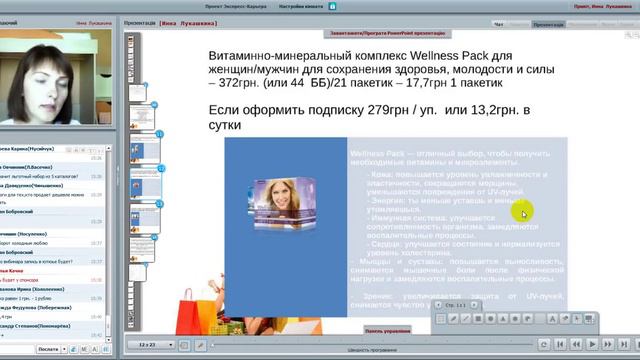
Task: Jump to the first slide
Action: click(560, 345)
